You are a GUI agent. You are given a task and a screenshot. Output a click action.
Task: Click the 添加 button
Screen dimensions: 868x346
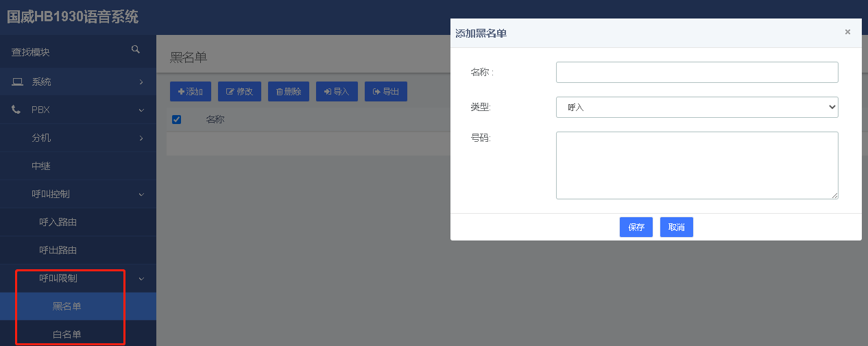click(x=191, y=91)
